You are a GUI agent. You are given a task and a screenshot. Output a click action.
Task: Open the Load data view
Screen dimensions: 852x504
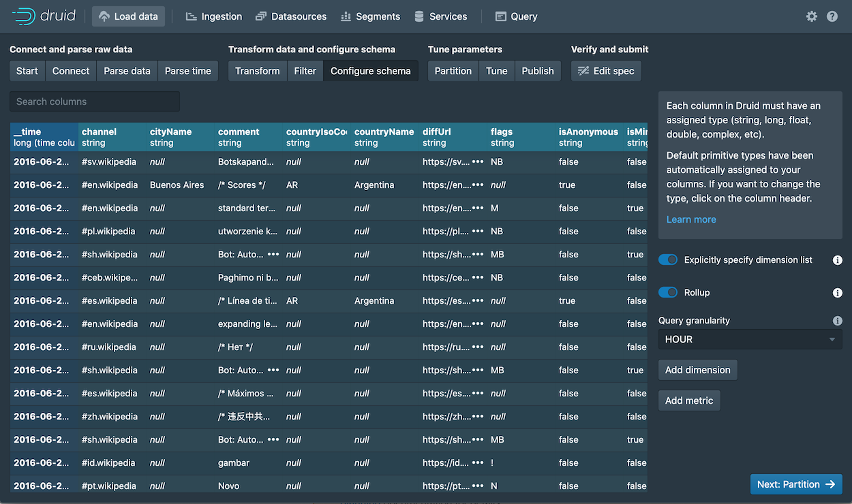click(x=128, y=16)
